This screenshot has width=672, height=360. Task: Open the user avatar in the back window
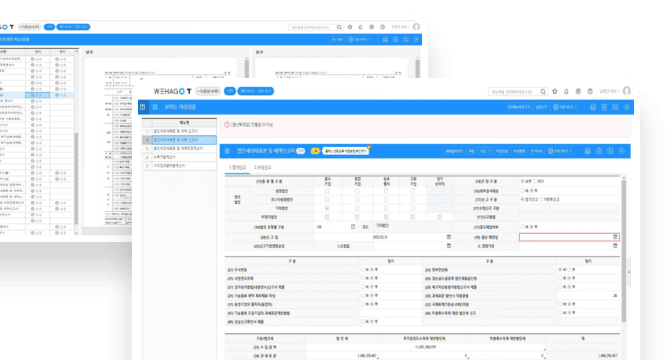(x=416, y=27)
